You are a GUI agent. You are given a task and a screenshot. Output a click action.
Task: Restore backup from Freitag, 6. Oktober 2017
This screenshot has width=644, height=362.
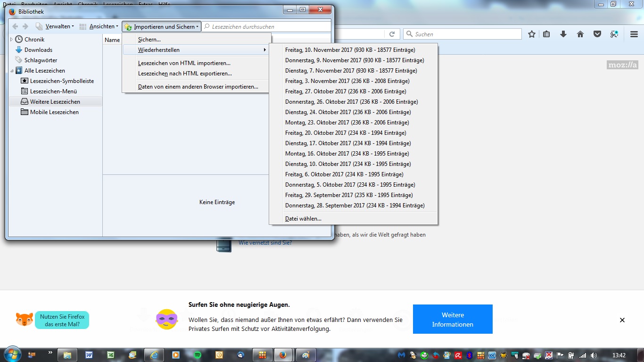(x=354, y=174)
